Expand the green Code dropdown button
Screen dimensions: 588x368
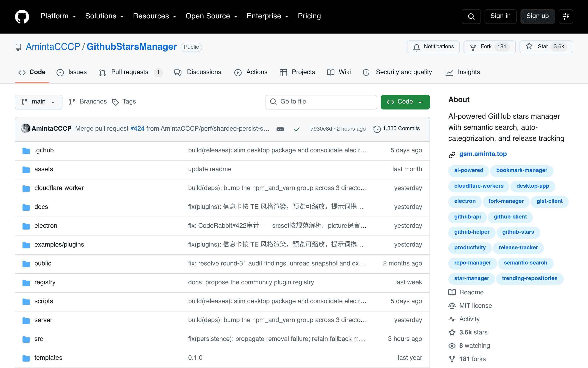(405, 102)
